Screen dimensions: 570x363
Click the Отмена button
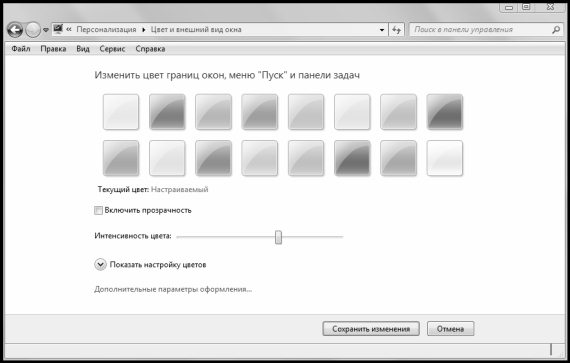(450, 329)
